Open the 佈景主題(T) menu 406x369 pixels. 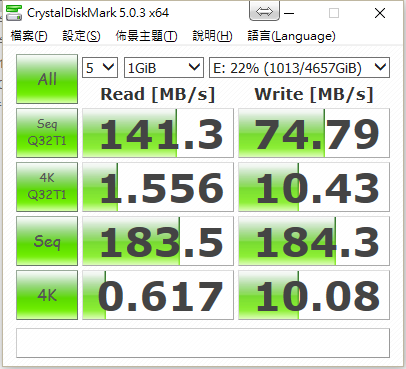(x=146, y=36)
